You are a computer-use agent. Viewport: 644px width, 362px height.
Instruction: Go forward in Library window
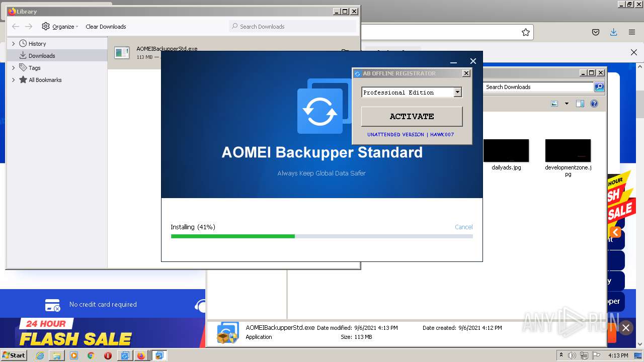(x=29, y=27)
